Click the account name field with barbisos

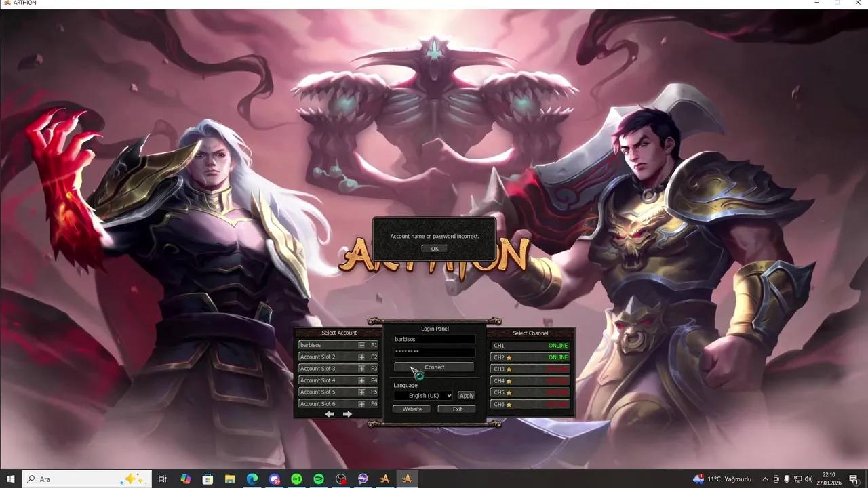(434, 339)
